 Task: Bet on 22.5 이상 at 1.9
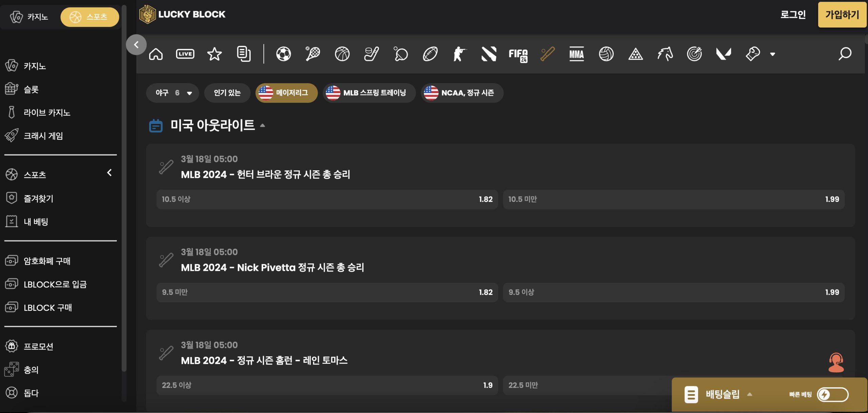coord(327,385)
